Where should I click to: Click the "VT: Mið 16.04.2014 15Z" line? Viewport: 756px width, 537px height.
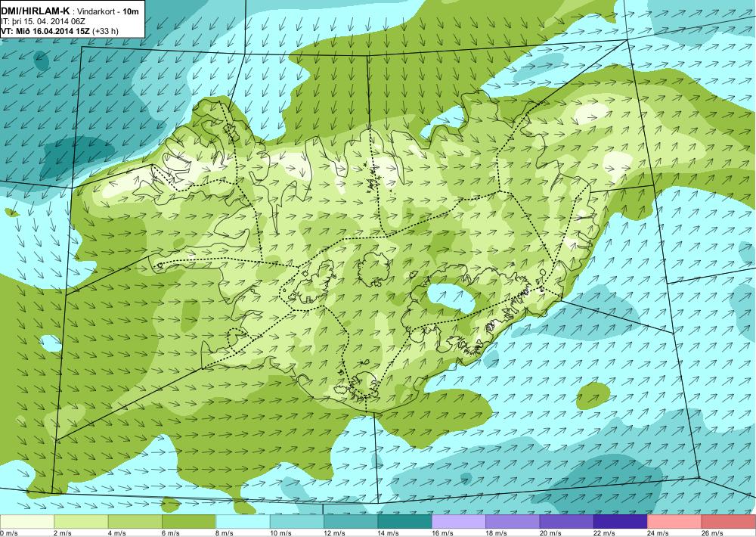pos(46,31)
